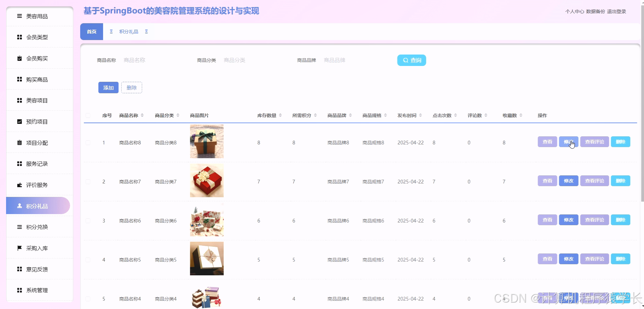Open 积分兑换 in sidebar menu
The width and height of the screenshot is (644, 309).
click(x=39, y=227)
